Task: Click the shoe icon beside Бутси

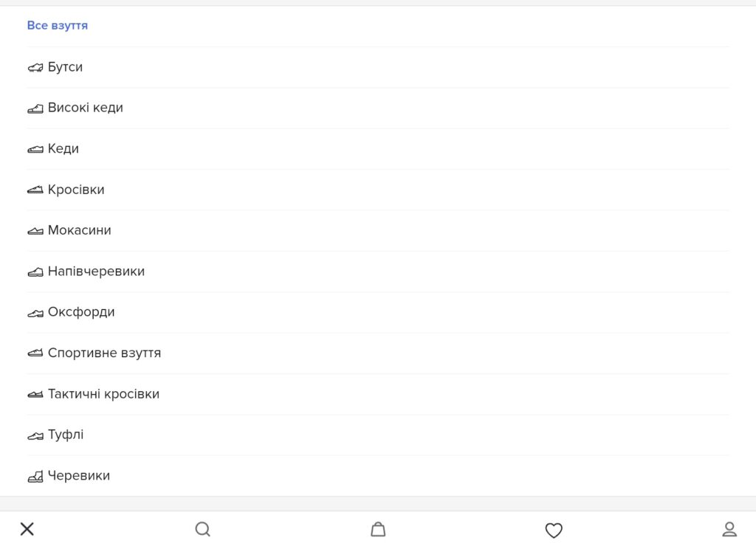Action: [x=35, y=66]
